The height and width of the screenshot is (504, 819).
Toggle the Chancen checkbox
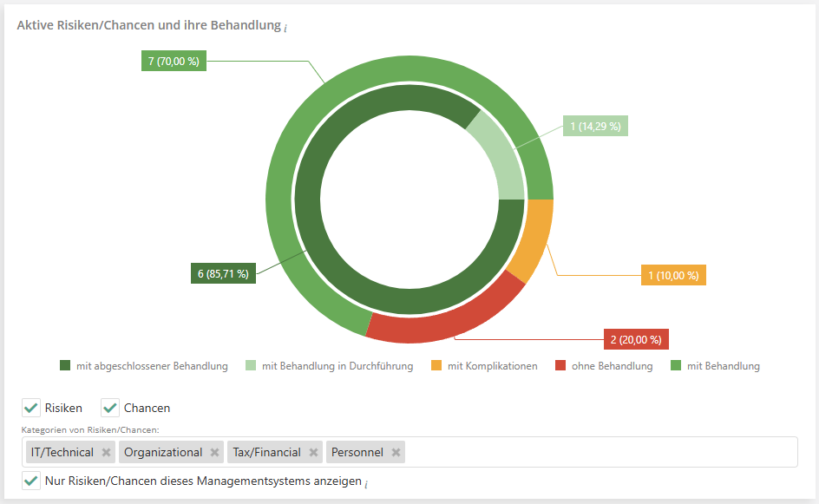[110, 408]
